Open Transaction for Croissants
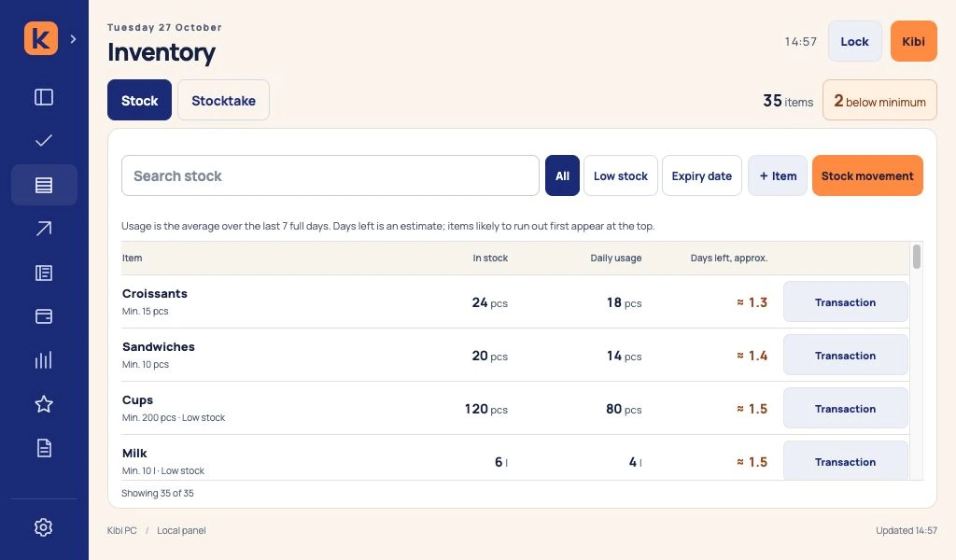This screenshot has width=956, height=560. 846,301
